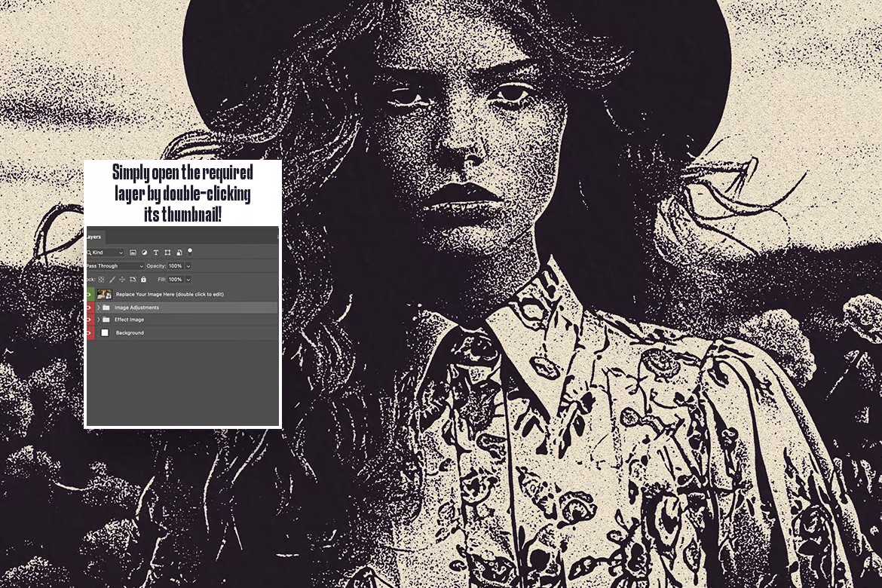
Task: Click the lock all padlock icon
Action: click(143, 280)
